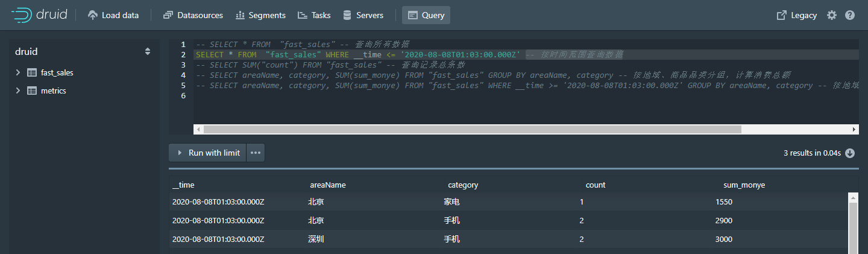Click the Load data button

[113, 15]
